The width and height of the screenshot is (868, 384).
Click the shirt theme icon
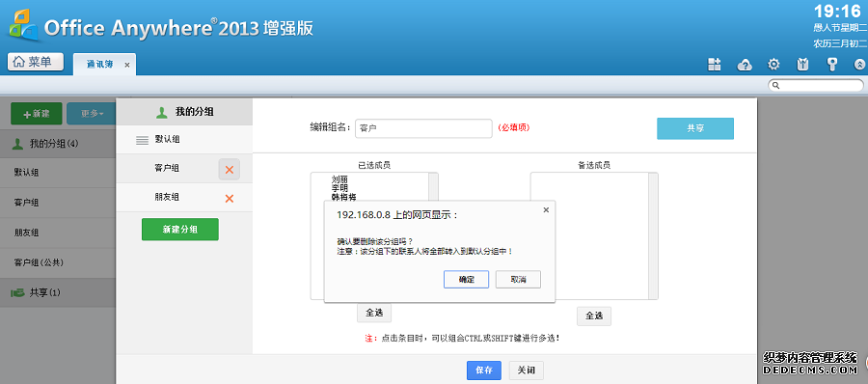point(802,65)
